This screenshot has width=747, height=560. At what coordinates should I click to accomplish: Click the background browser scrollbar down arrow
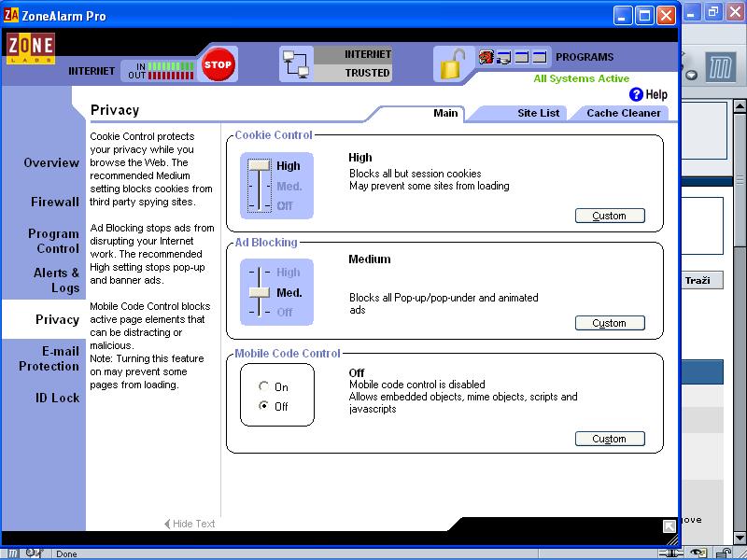coord(740,538)
